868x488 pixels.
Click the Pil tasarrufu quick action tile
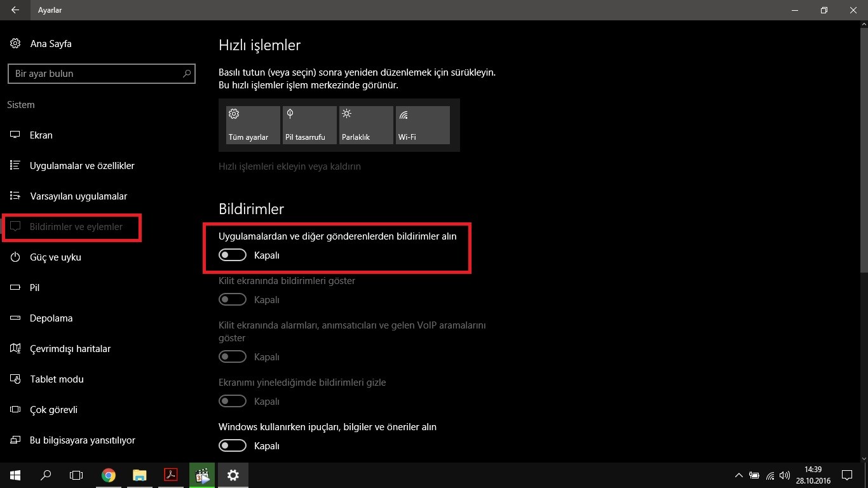(309, 125)
